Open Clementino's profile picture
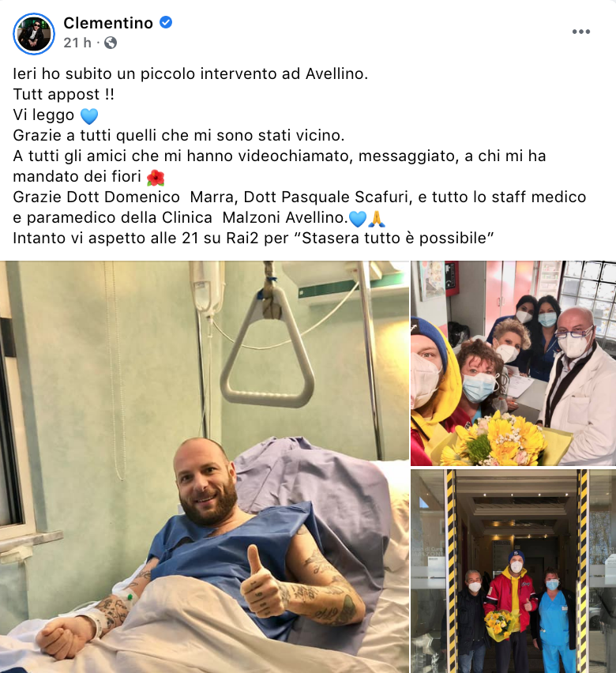 coord(34,33)
